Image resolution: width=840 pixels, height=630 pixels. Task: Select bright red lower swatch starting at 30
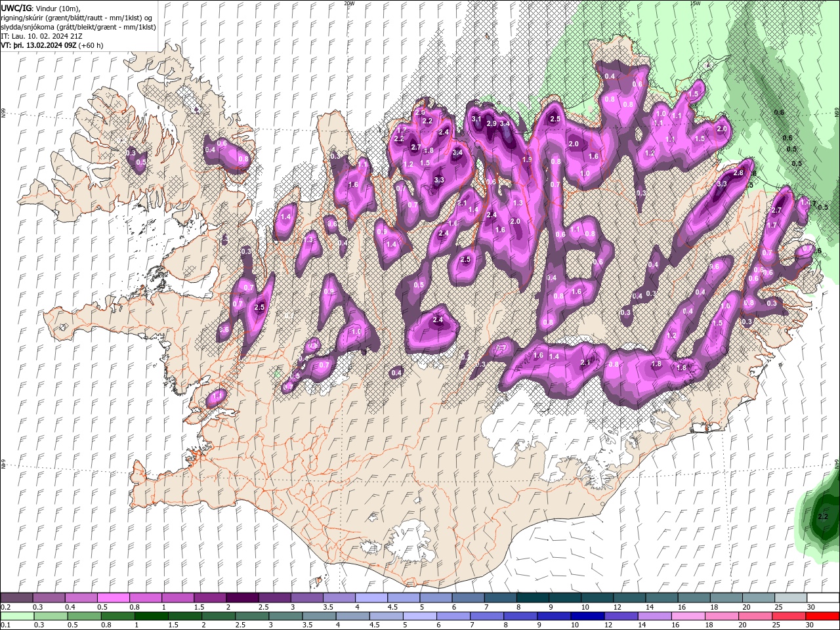[x=822, y=616]
